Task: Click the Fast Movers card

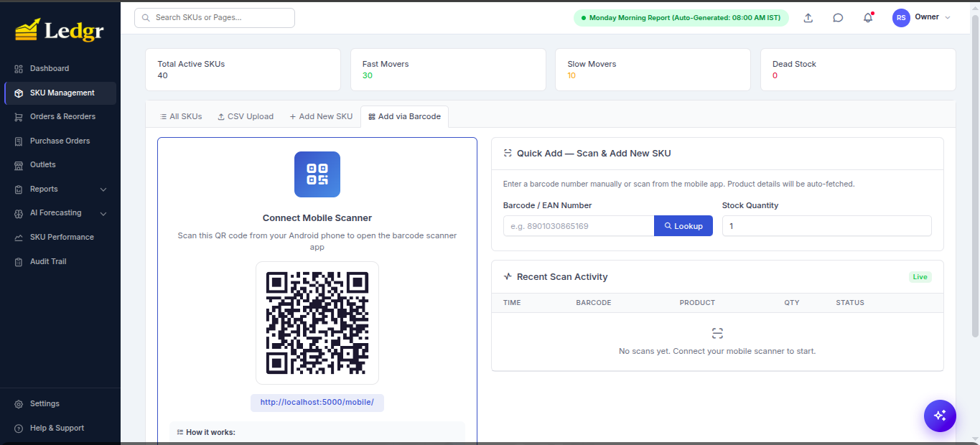Action: click(448, 70)
